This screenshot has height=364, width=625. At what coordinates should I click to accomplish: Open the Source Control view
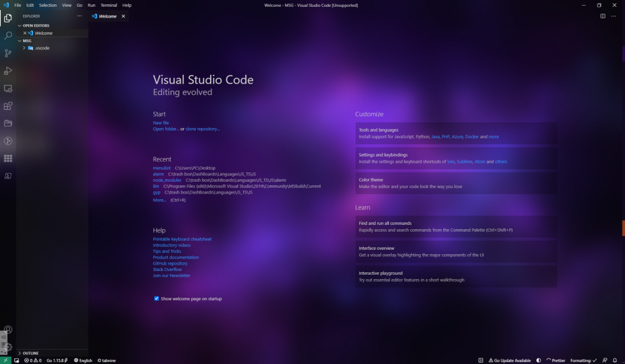tap(8, 53)
